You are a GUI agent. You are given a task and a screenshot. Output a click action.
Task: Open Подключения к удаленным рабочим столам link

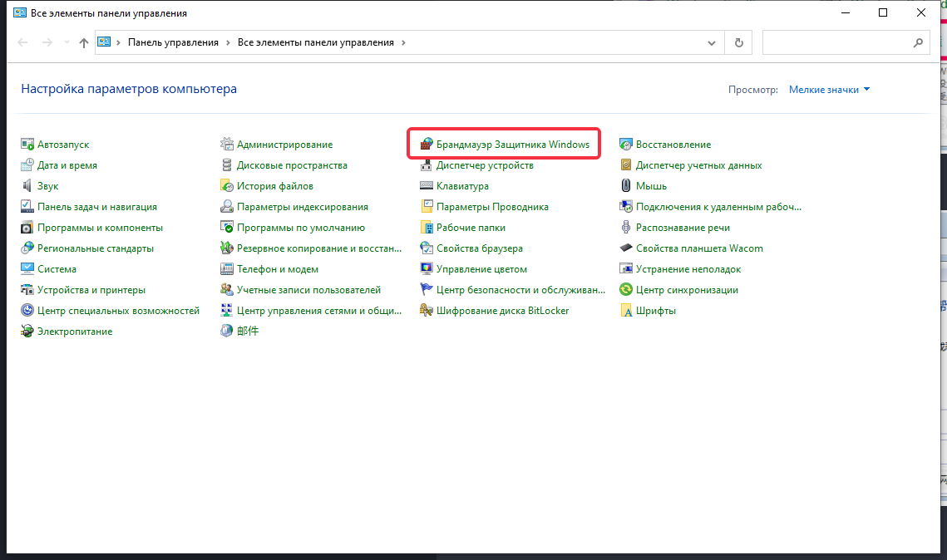coord(718,207)
